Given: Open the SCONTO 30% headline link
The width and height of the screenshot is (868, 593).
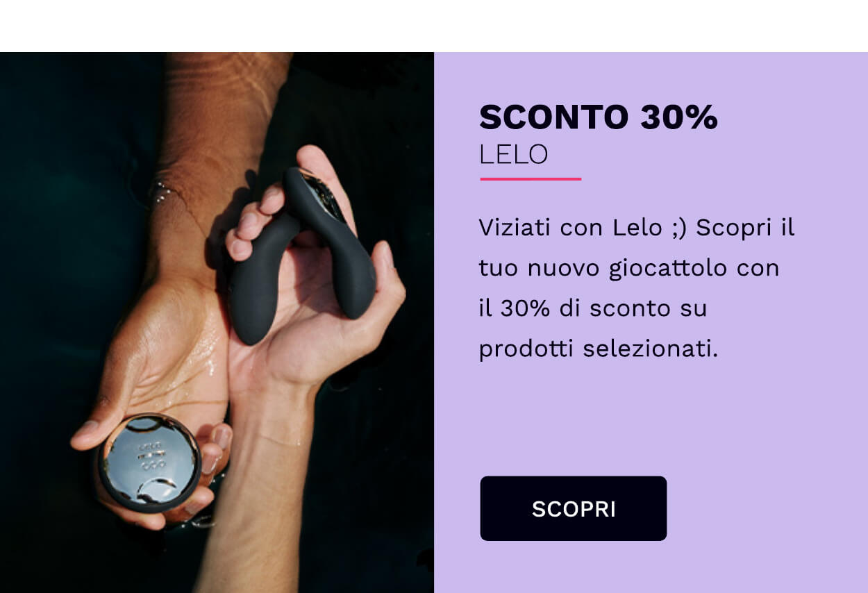Looking at the screenshot, I should tap(598, 117).
